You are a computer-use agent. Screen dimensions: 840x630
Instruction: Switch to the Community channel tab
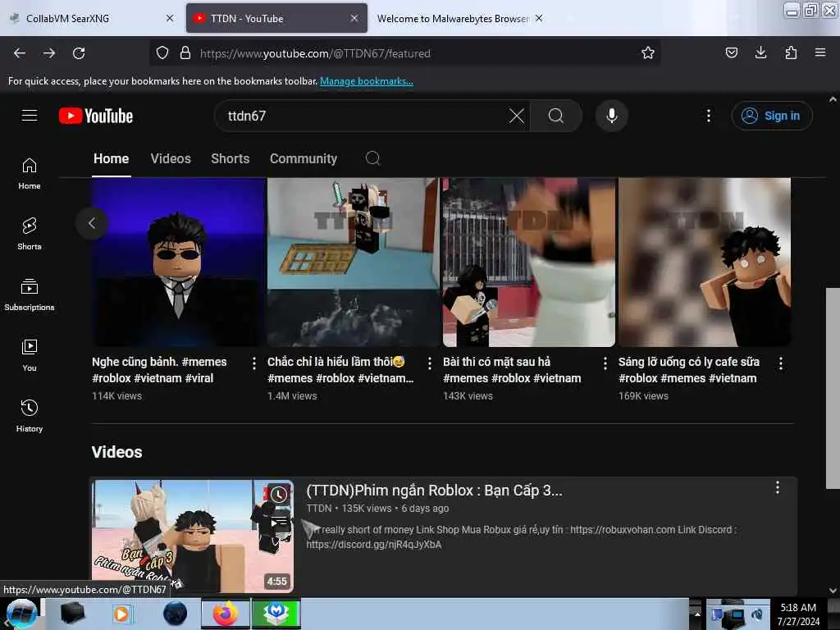(304, 158)
